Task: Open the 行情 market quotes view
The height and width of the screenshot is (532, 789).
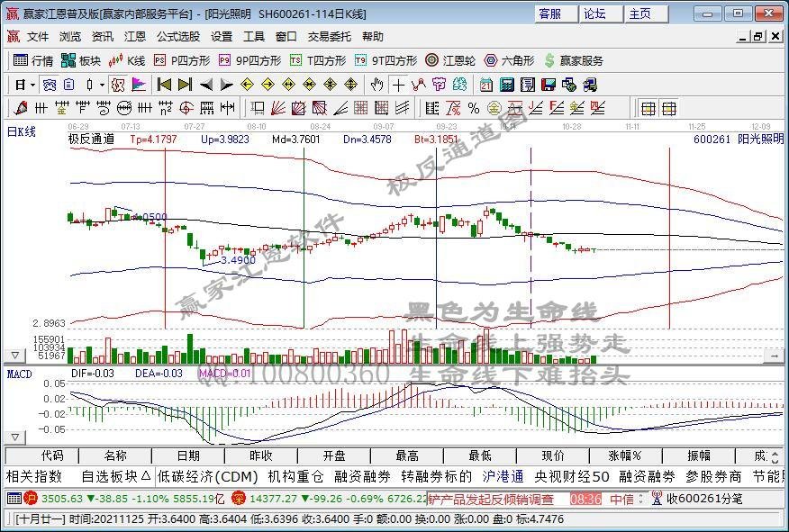Action: click(x=32, y=61)
